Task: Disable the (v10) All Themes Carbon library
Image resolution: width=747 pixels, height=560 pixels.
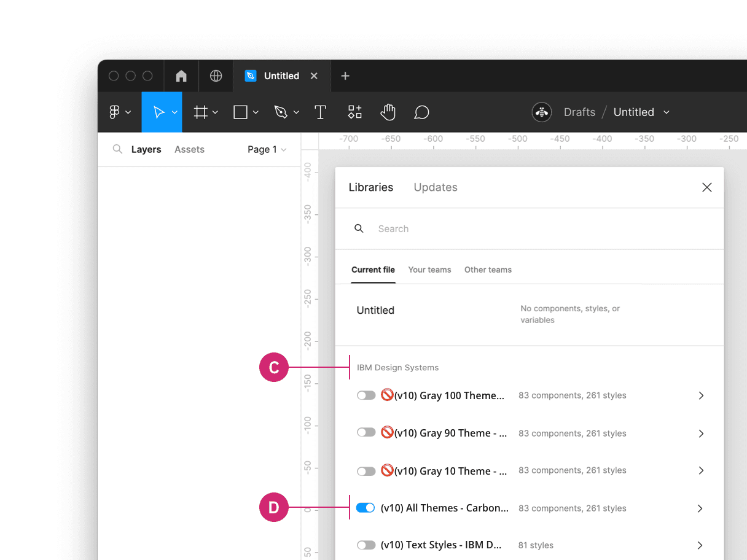Action: [365, 508]
